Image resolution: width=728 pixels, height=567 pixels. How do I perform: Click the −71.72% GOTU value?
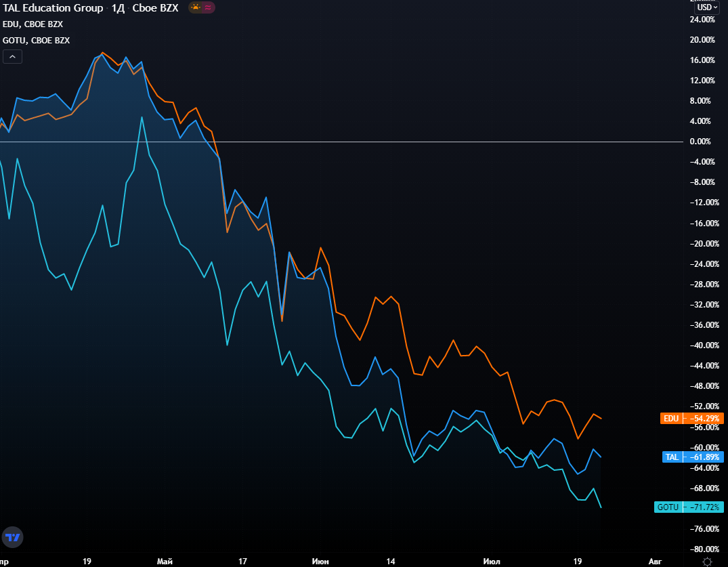point(704,507)
